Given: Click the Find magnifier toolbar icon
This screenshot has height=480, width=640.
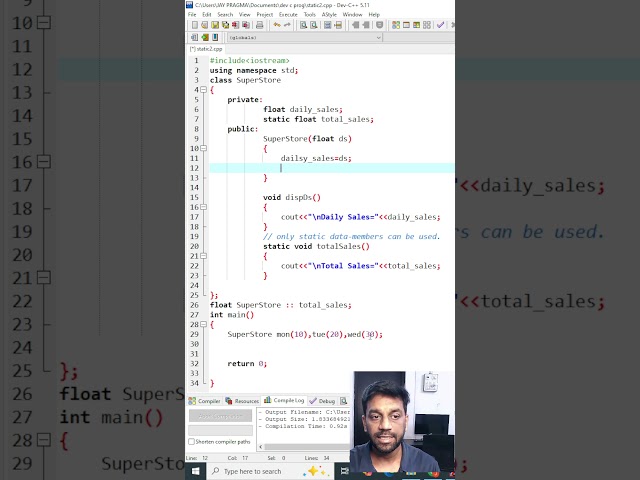Looking at the screenshot, I should coord(303,25).
